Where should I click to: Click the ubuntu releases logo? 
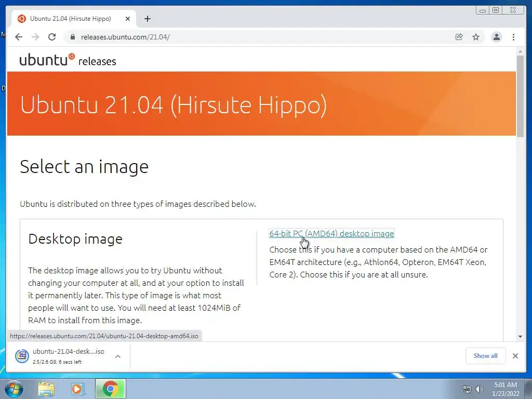[68, 60]
